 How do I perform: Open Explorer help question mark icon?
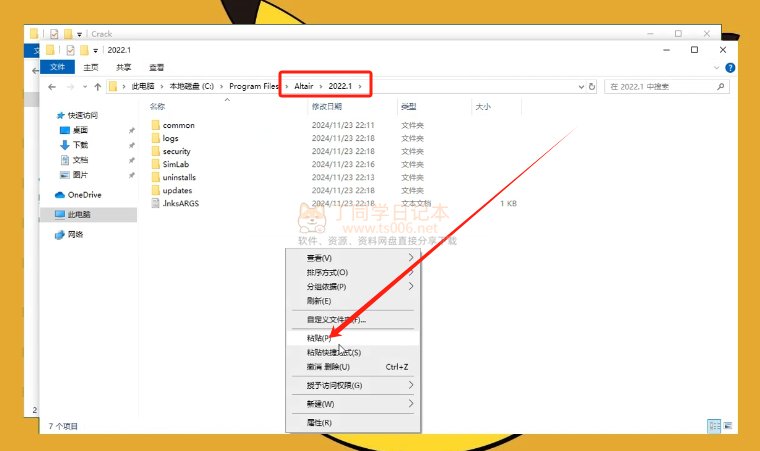click(x=730, y=68)
